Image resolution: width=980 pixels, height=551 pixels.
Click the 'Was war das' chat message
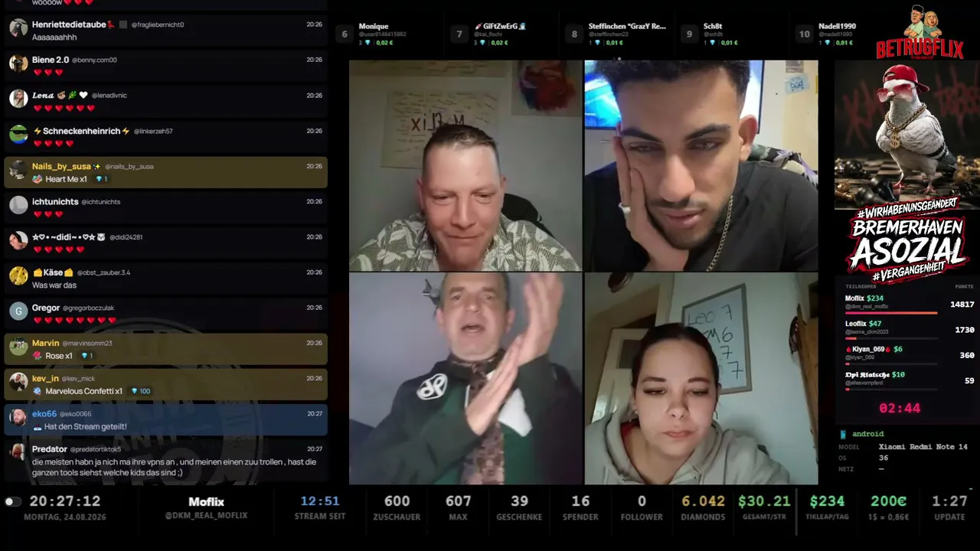tap(54, 285)
